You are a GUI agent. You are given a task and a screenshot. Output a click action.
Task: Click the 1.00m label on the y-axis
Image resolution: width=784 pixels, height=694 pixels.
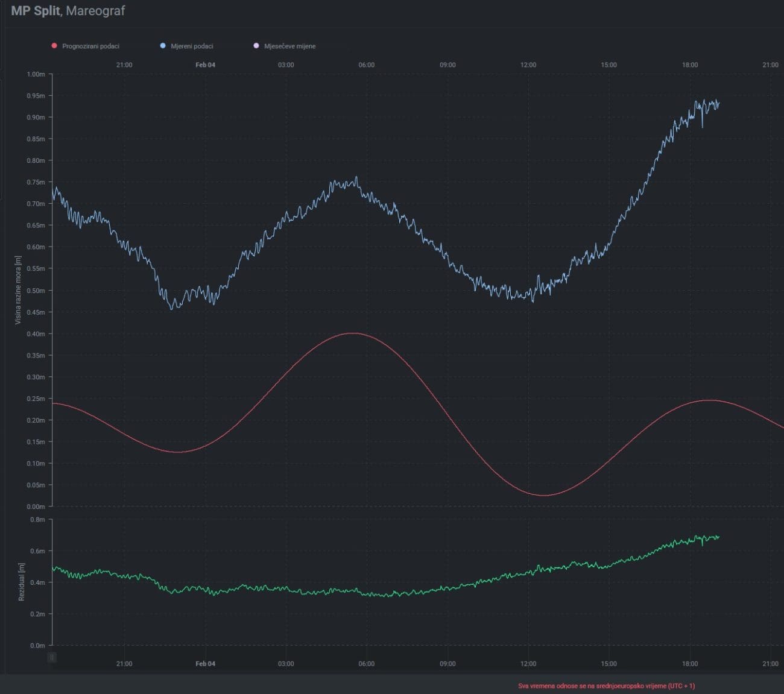36,74
